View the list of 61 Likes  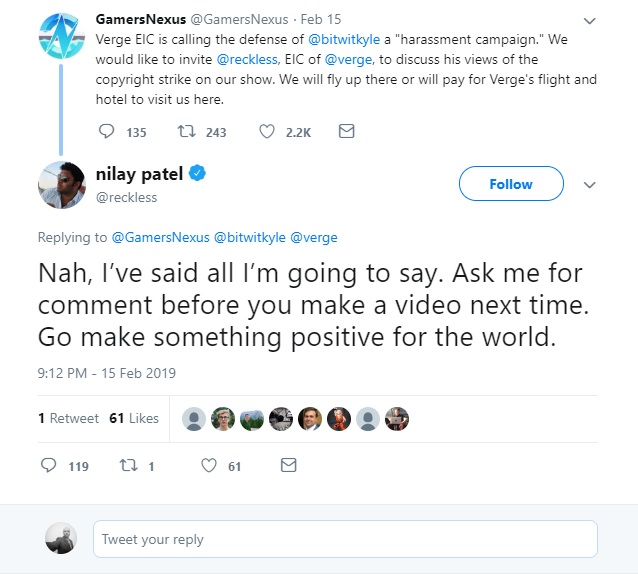[134, 418]
